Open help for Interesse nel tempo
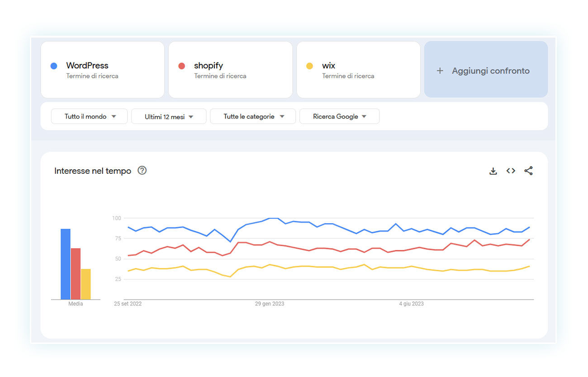Screen dimensions: 588x377 point(142,171)
